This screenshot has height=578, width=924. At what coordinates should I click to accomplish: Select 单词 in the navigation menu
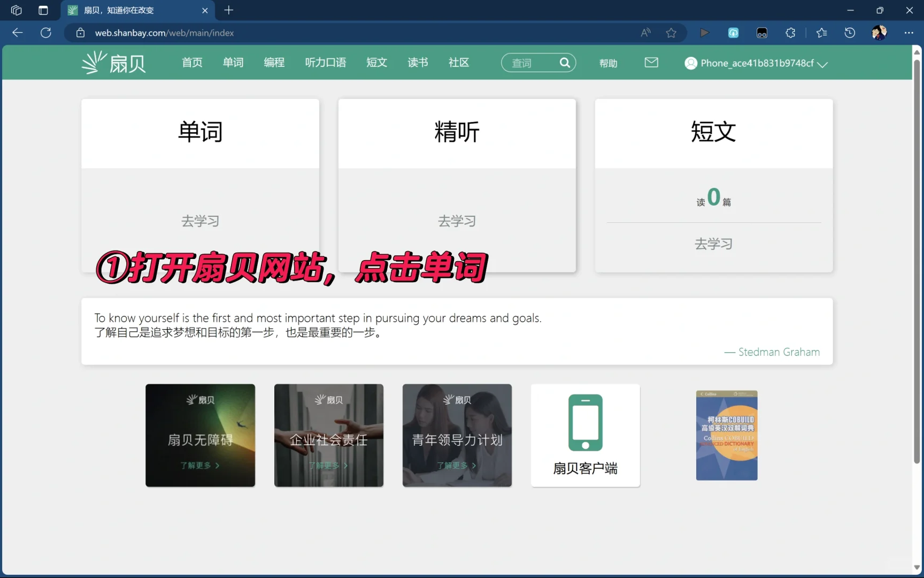point(233,63)
